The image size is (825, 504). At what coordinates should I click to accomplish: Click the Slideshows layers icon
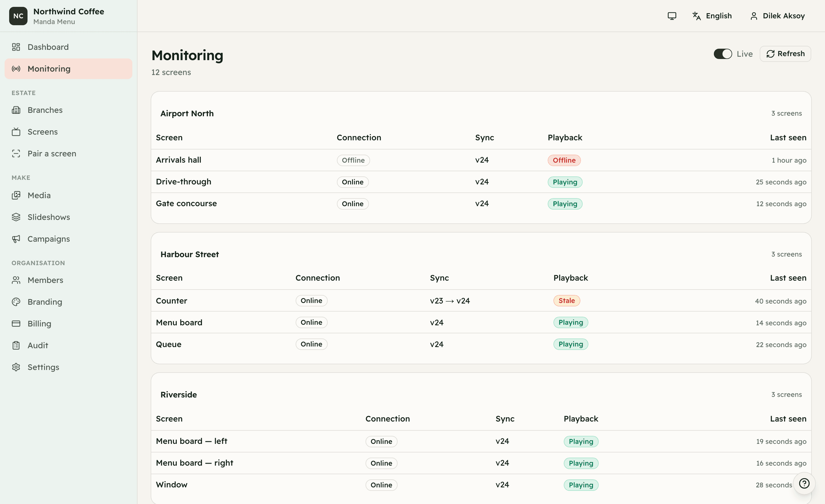tap(16, 217)
